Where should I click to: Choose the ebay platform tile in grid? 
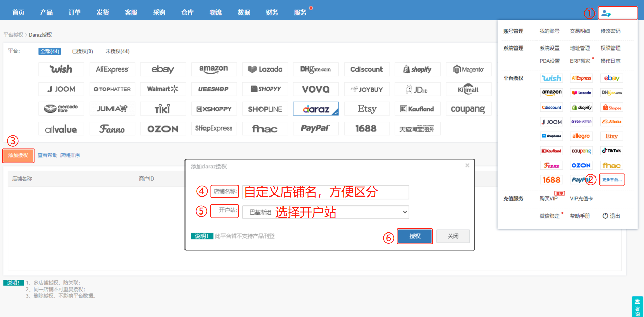pyautogui.click(x=163, y=69)
